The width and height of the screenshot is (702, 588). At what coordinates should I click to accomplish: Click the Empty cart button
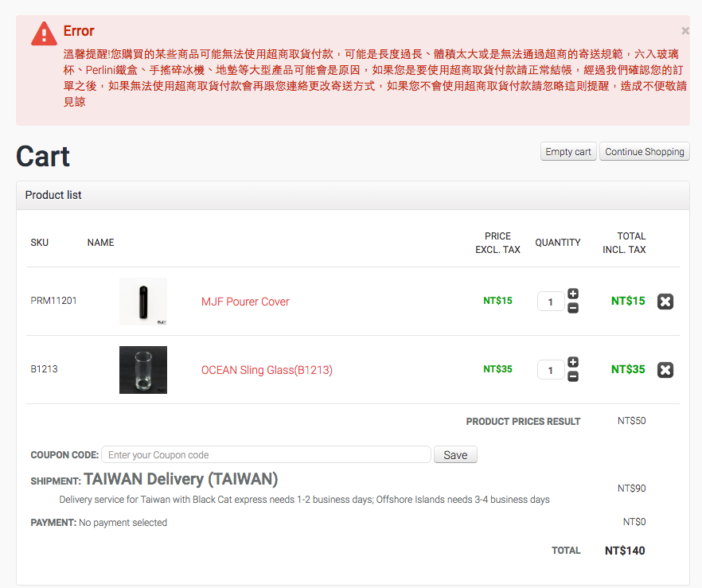[x=568, y=152]
